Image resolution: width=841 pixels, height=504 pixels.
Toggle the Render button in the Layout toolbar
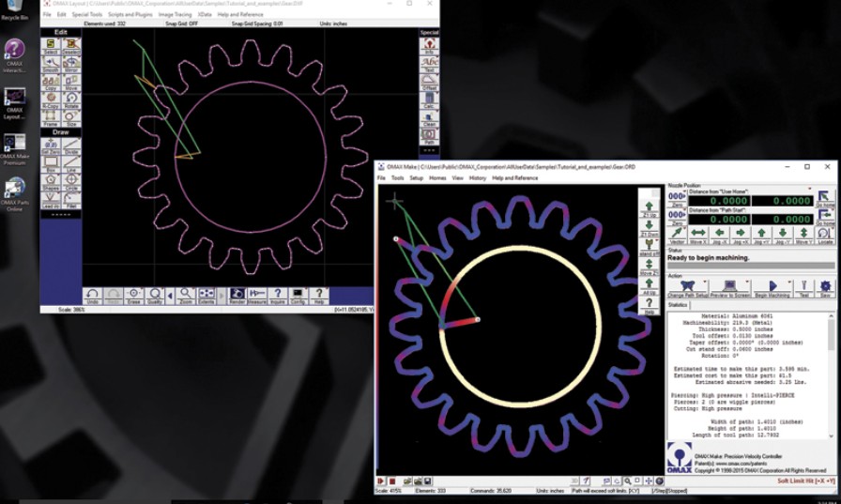pyautogui.click(x=237, y=296)
